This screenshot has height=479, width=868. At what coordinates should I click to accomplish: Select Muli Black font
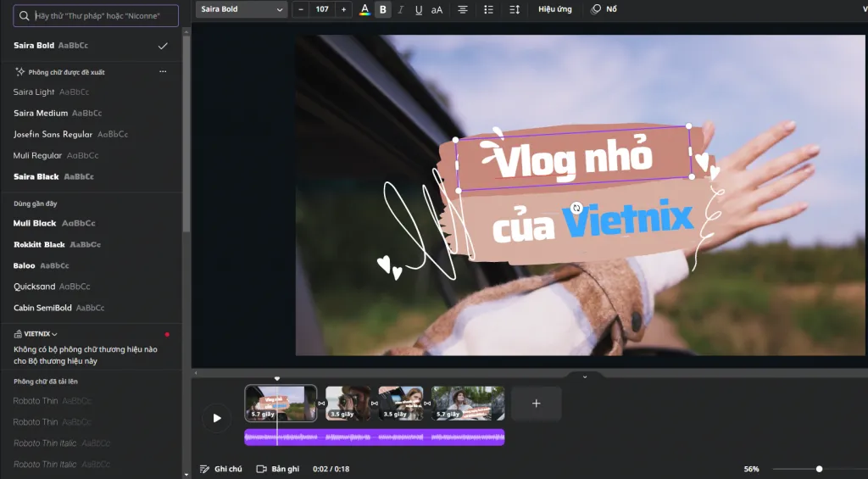92,223
